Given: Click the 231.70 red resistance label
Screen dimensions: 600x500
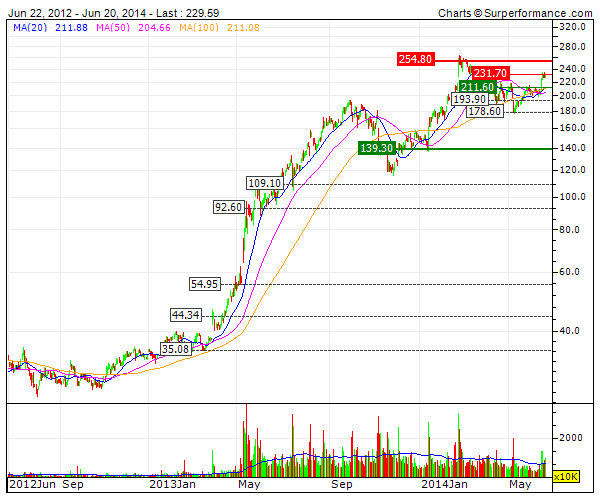Looking at the screenshot, I should pos(490,73).
